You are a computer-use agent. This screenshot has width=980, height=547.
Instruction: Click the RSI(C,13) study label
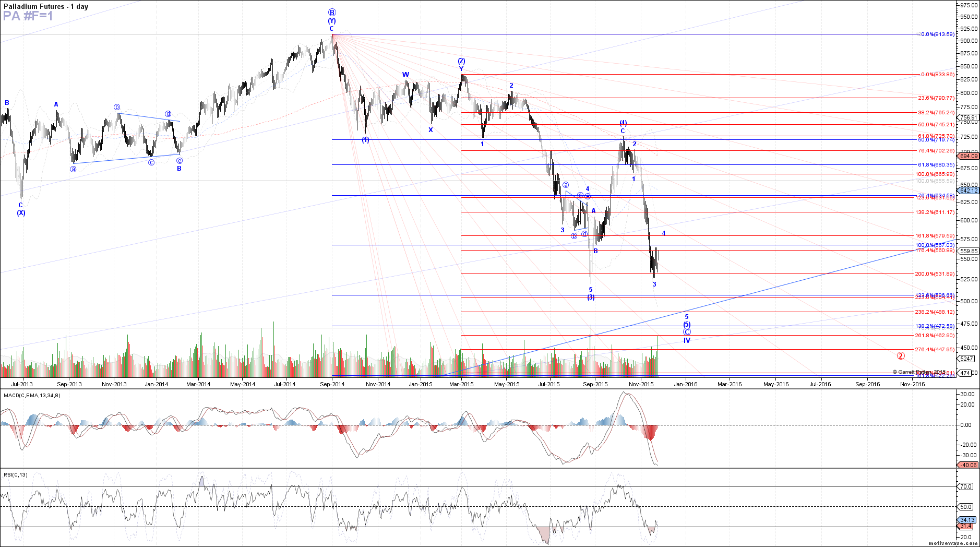(16, 474)
